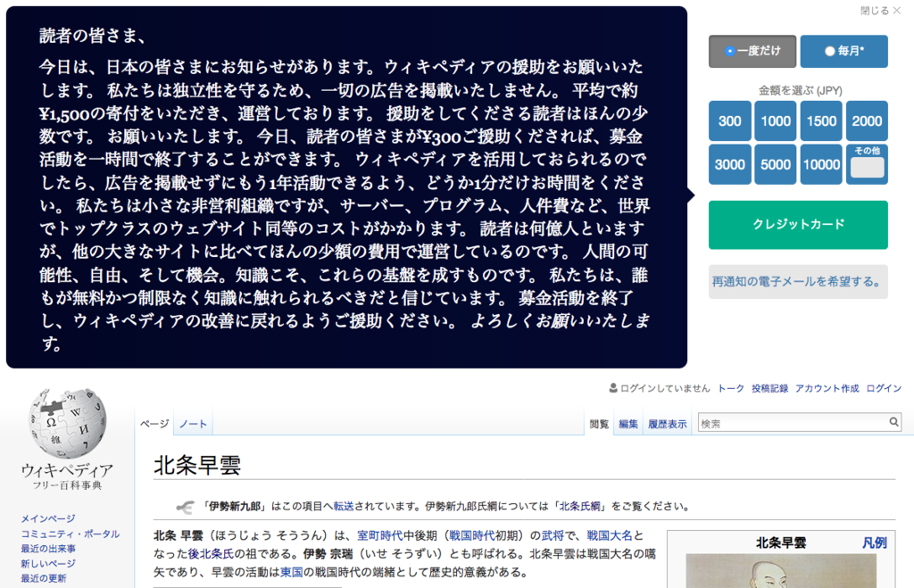
Task: Click the ログイン link
Action: click(883, 389)
